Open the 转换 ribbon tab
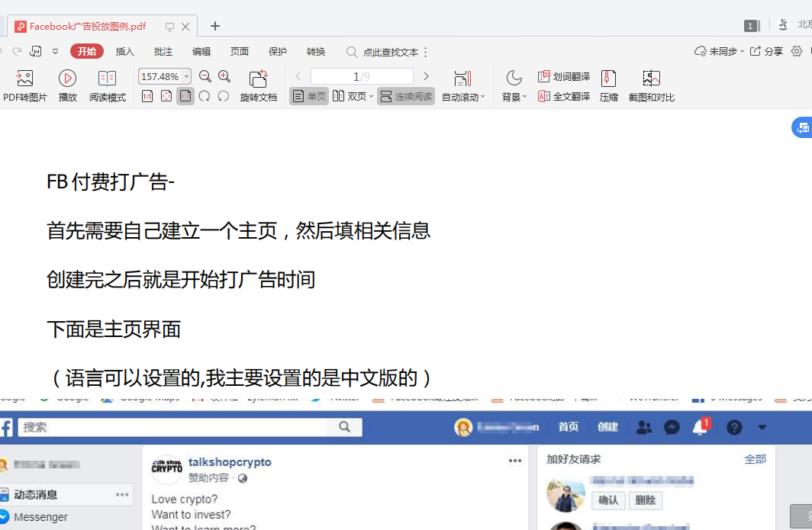 point(316,51)
